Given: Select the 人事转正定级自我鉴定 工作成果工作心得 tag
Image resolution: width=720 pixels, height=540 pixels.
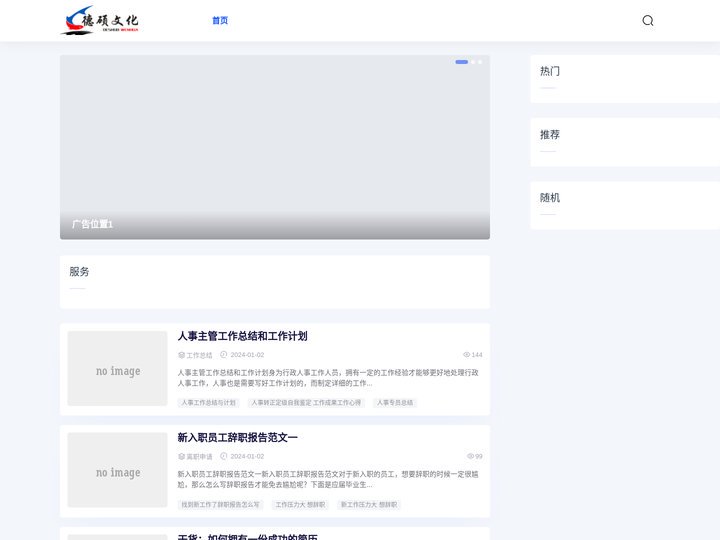Looking at the screenshot, I should [x=306, y=403].
